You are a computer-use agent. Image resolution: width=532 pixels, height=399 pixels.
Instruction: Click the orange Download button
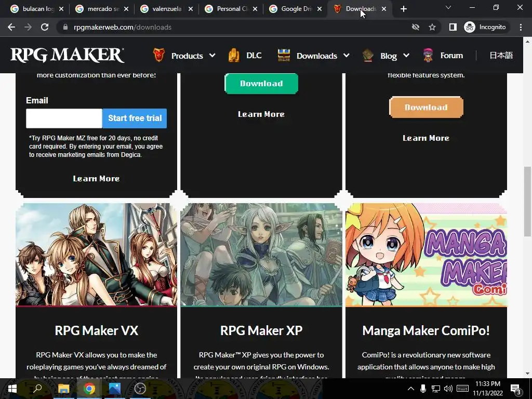pyautogui.click(x=426, y=107)
